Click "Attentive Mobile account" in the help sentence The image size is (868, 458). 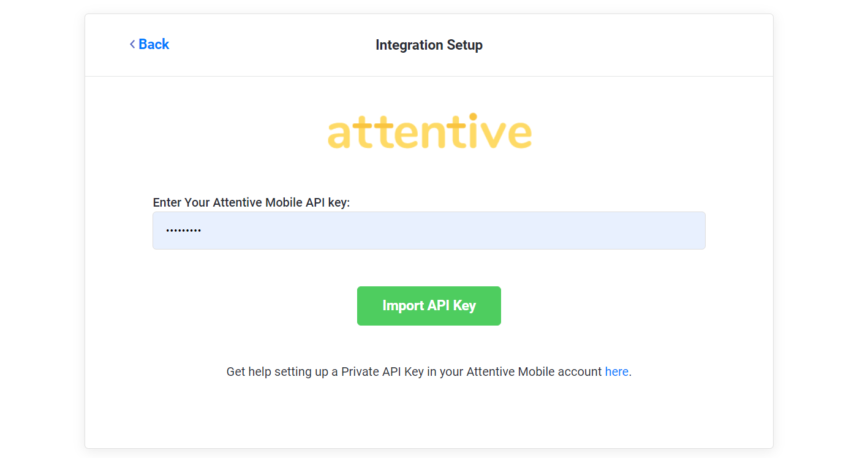click(534, 372)
